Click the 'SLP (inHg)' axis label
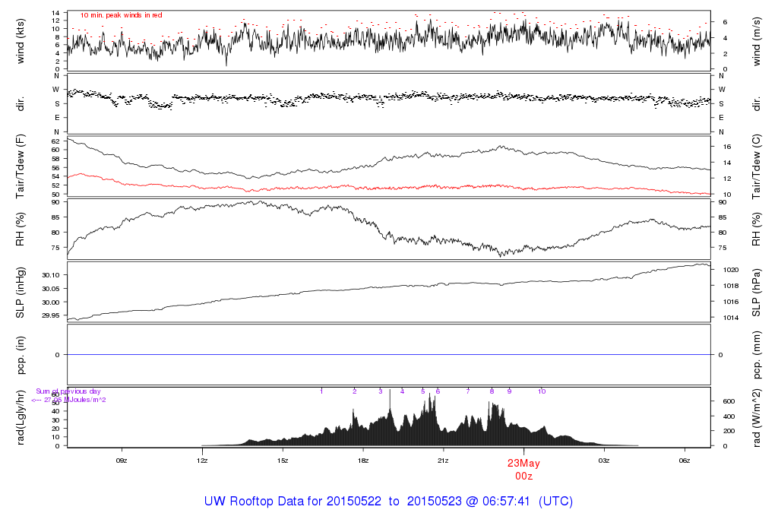The height and width of the screenshot is (532, 778). 21,293
